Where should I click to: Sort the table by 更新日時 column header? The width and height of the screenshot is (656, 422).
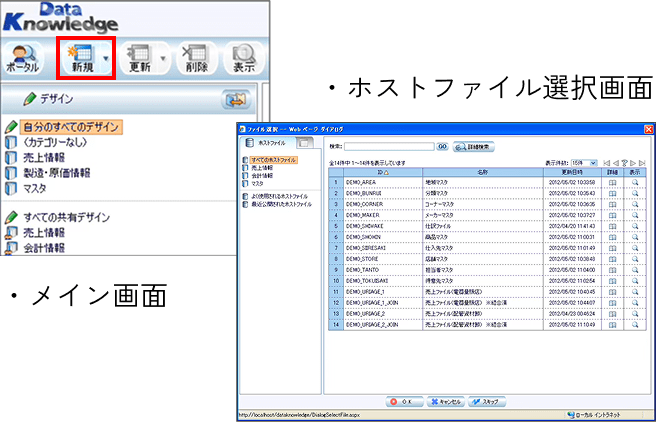[572, 172]
